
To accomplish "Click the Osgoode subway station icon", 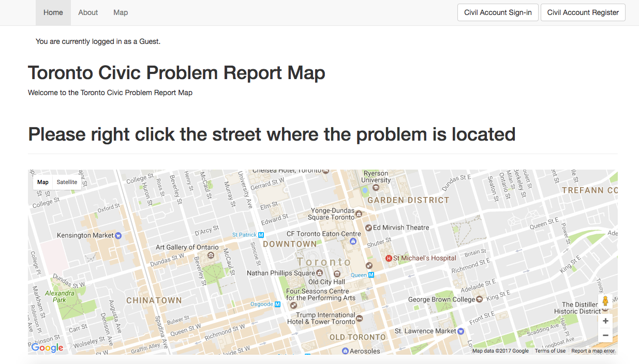I will point(278,304).
